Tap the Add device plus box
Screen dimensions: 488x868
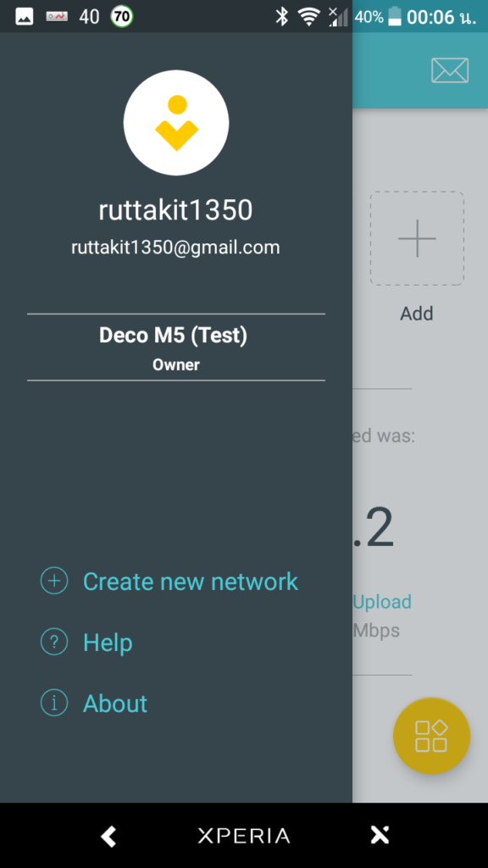(417, 238)
